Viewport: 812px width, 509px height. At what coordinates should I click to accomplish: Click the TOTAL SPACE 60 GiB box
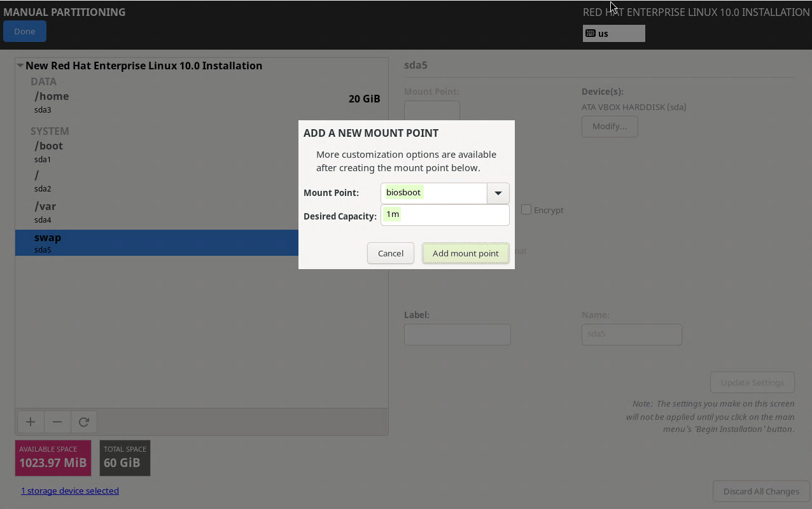coord(125,458)
